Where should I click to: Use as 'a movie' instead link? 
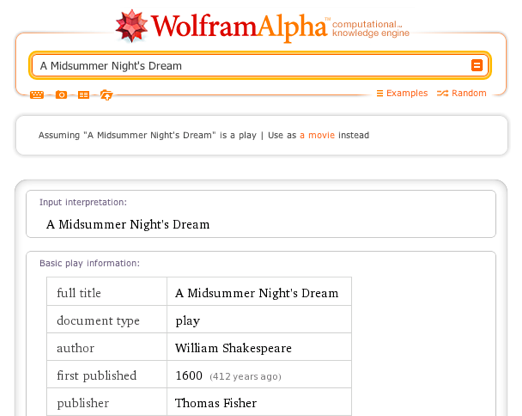[x=317, y=135]
